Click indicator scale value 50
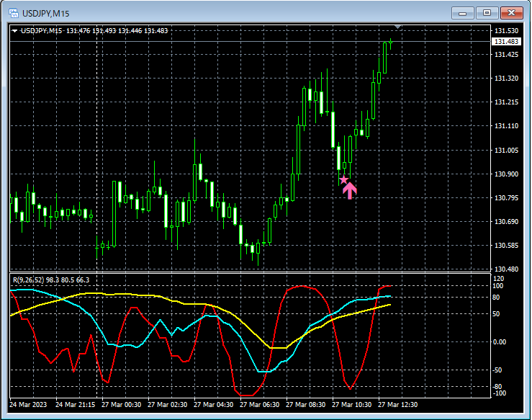Screen dimensions: 532x420 [x=497, y=314]
